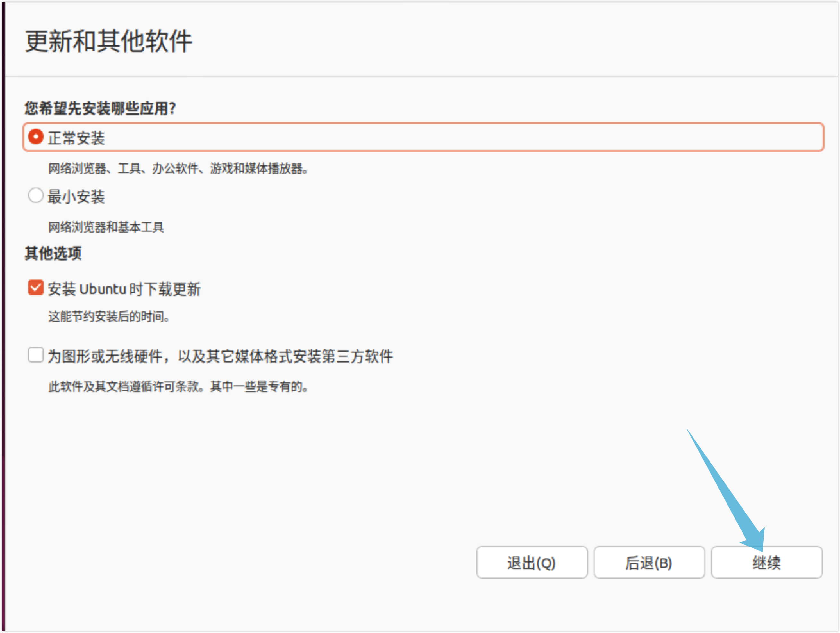Uncheck the 安装 Ubuntu 时下载更新 checkbox
This screenshot has width=840, height=633.
tap(36, 288)
